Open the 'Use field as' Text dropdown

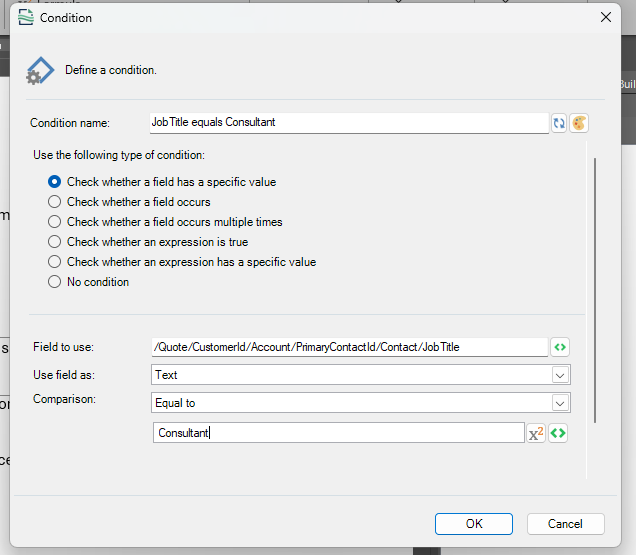pyautogui.click(x=361, y=374)
